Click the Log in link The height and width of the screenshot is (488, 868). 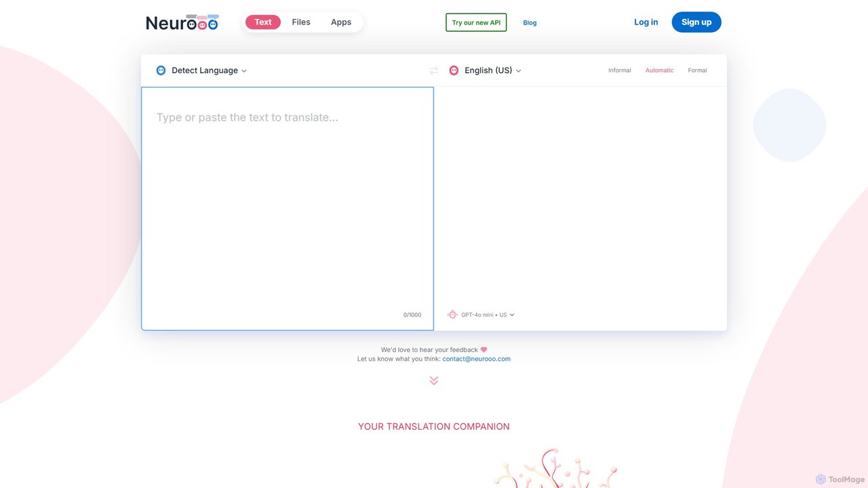point(646,22)
